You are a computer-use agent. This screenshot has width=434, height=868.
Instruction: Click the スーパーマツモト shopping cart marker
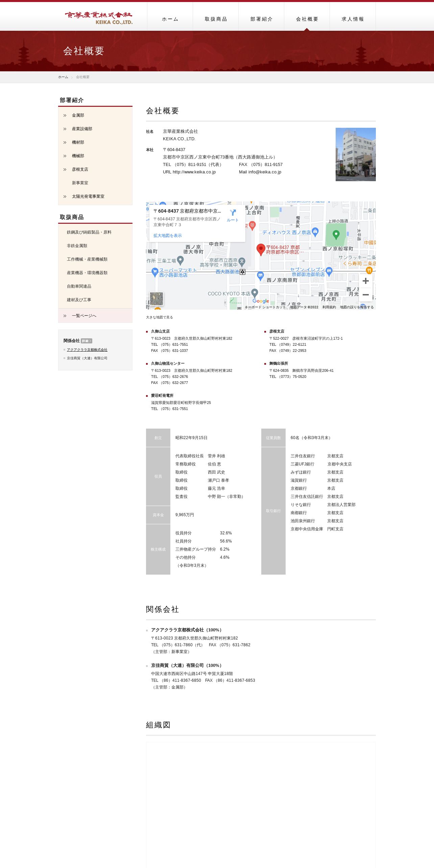coord(155,272)
